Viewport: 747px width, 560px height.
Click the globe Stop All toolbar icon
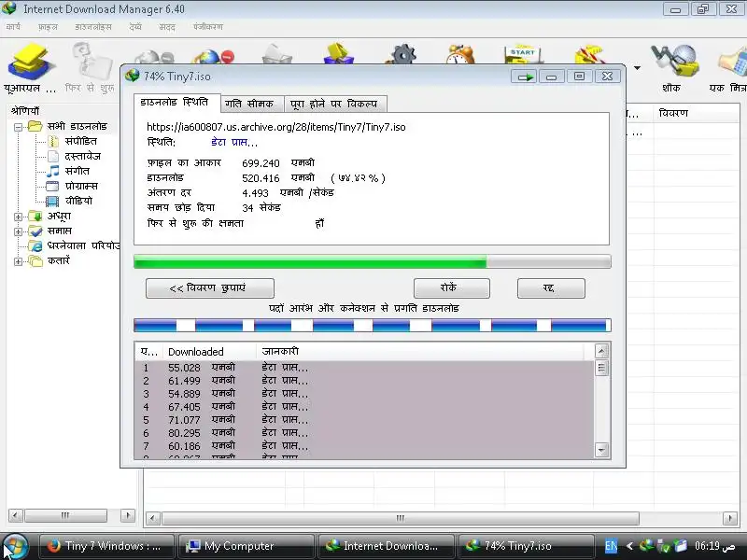coord(213,56)
